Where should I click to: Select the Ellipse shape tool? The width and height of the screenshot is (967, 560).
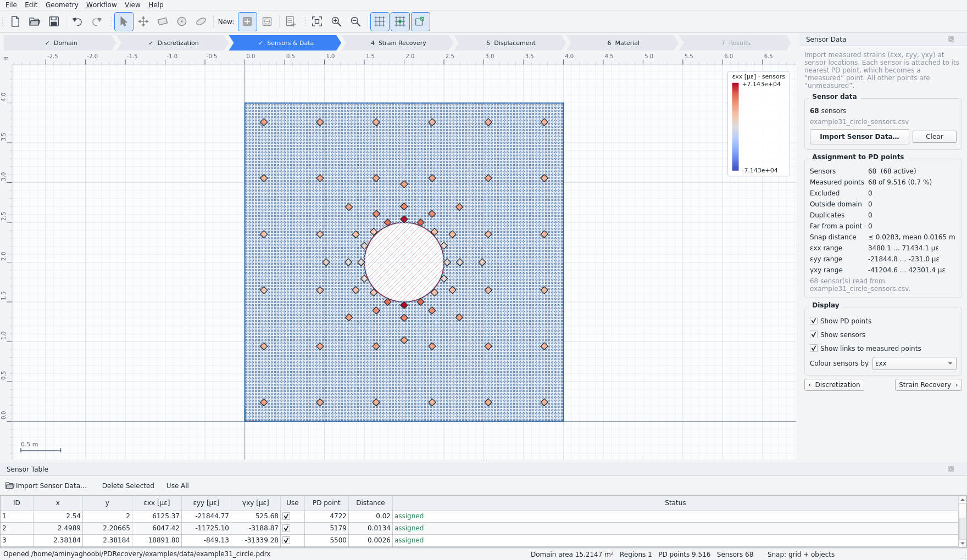201,21
